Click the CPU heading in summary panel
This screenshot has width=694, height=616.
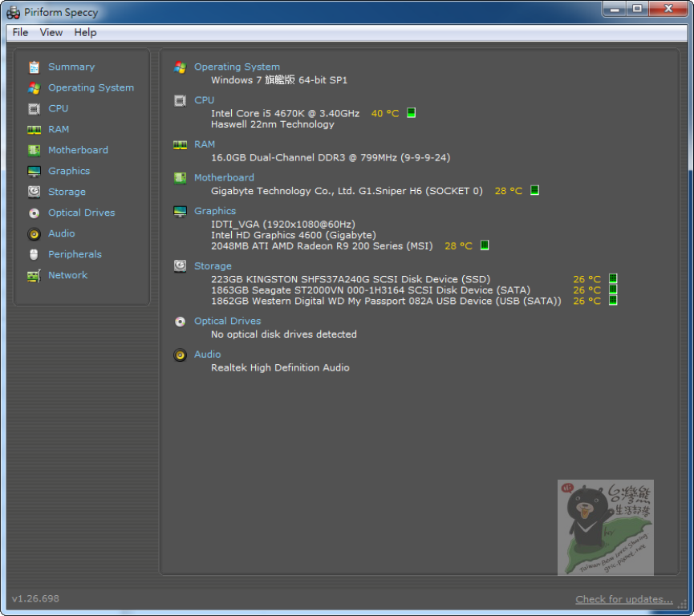(204, 100)
